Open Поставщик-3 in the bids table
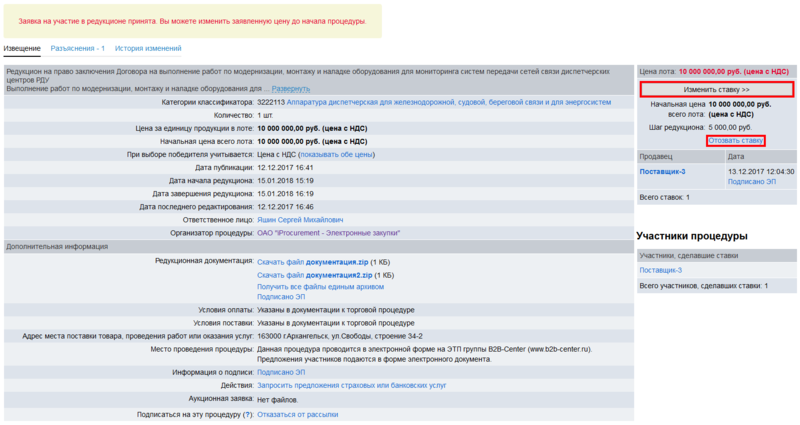Image resolution: width=800 pixels, height=425 pixels. click(662, 171)
